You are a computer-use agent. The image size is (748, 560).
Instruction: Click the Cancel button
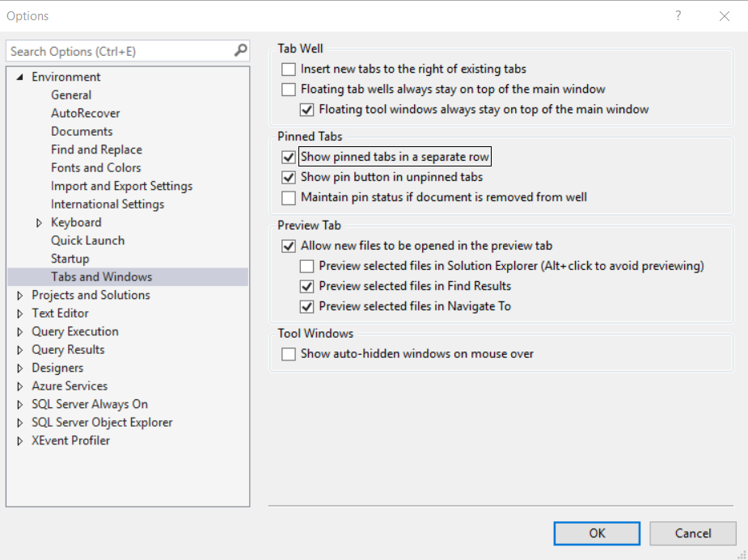693,533
